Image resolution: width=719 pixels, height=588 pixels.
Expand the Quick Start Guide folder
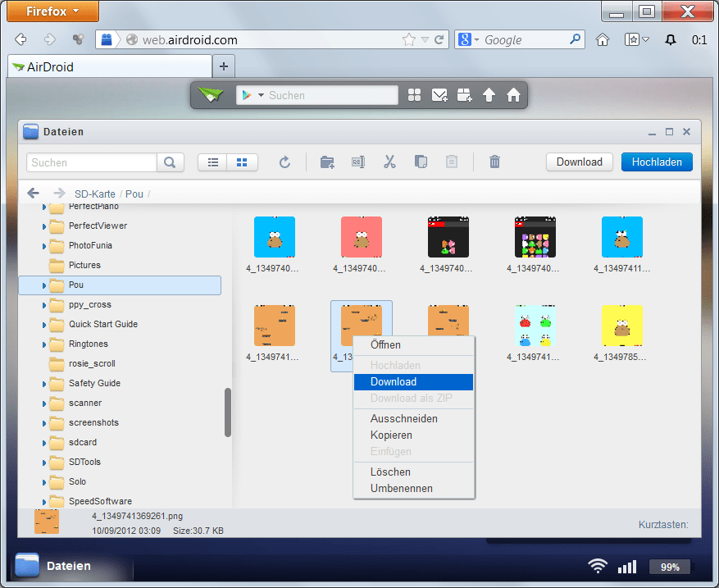pyautogui.click(x=44, y=326)
